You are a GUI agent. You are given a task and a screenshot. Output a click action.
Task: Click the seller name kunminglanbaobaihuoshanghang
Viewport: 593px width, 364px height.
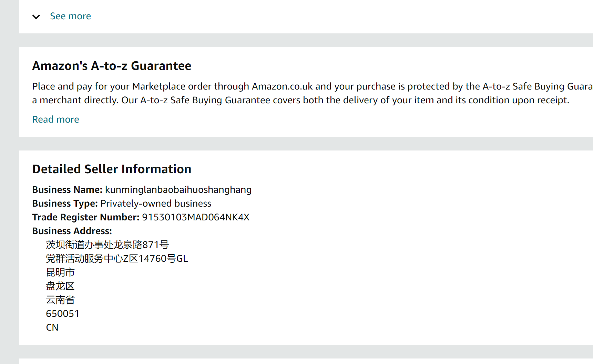pos(178,190)
